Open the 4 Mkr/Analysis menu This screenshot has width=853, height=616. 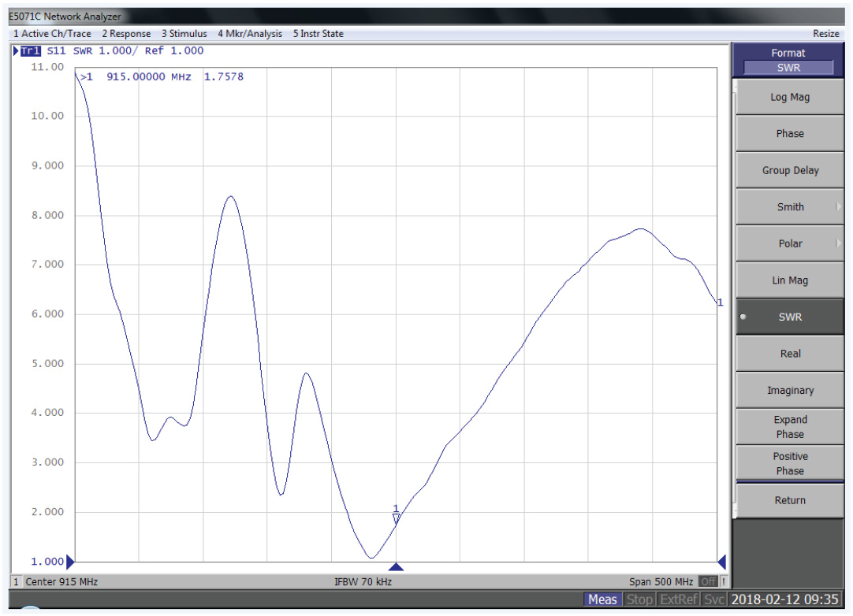pyautogui.click(x=249, y=34)
